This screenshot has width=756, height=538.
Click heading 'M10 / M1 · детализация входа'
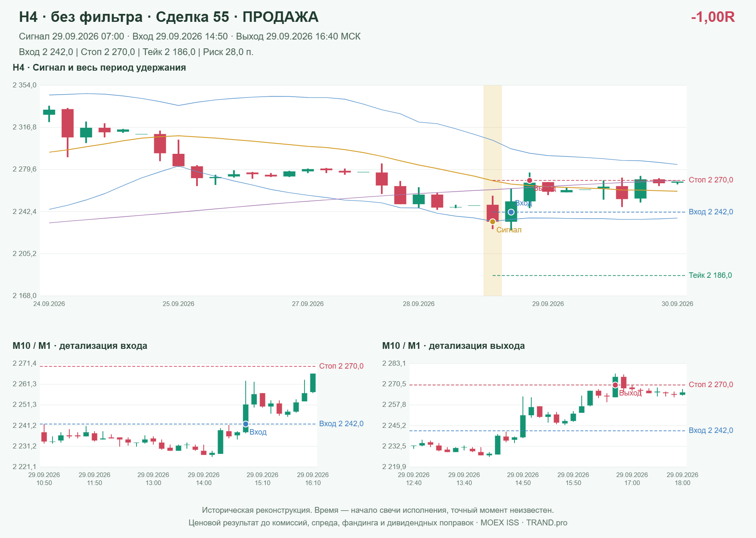80,346
